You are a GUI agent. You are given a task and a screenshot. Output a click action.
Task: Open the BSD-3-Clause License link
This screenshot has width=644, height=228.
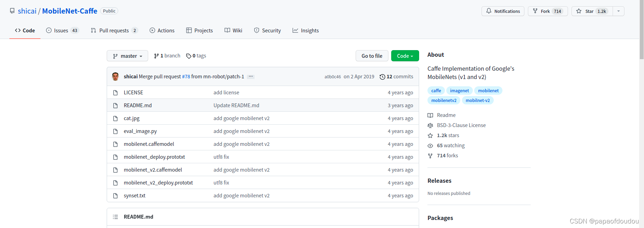pyautogui.click(x=461, y=125)
